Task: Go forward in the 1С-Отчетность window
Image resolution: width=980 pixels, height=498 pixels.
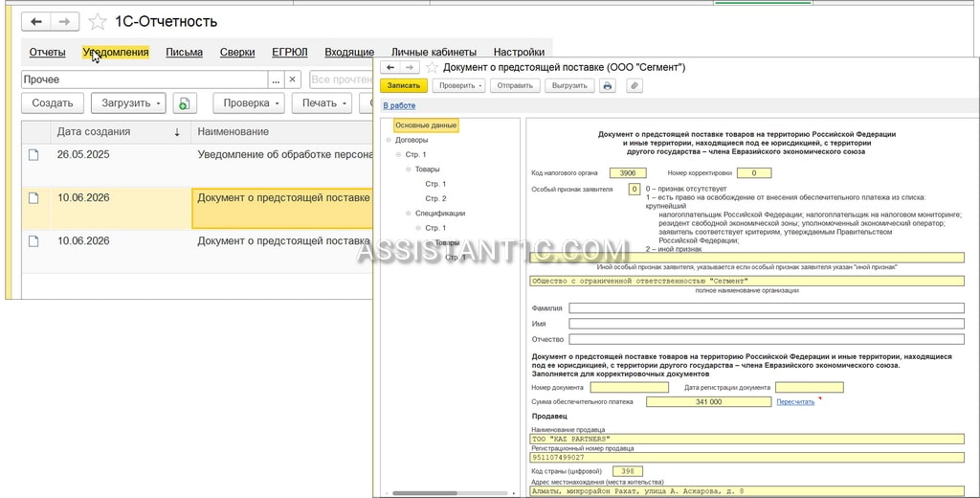Action: [64, 22]
